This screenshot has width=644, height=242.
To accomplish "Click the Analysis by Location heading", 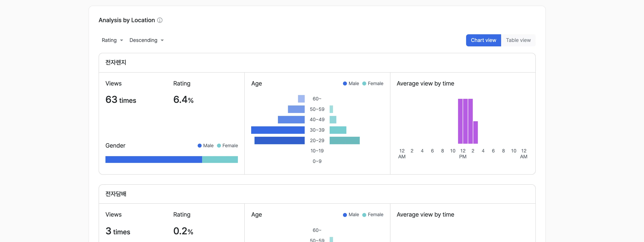I will point(127,20).
